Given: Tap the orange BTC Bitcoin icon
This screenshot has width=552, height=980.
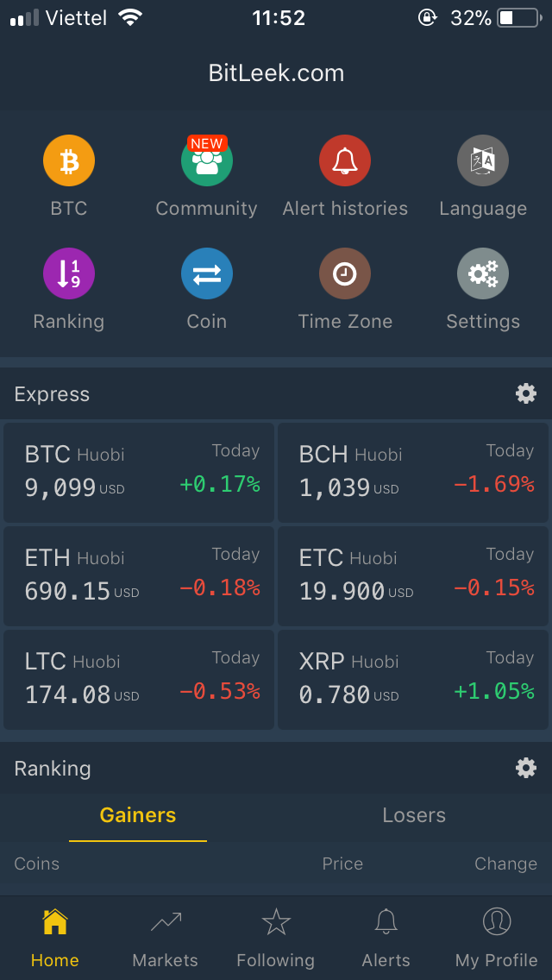Looking at the screenshot, I should tap(69, 161).
